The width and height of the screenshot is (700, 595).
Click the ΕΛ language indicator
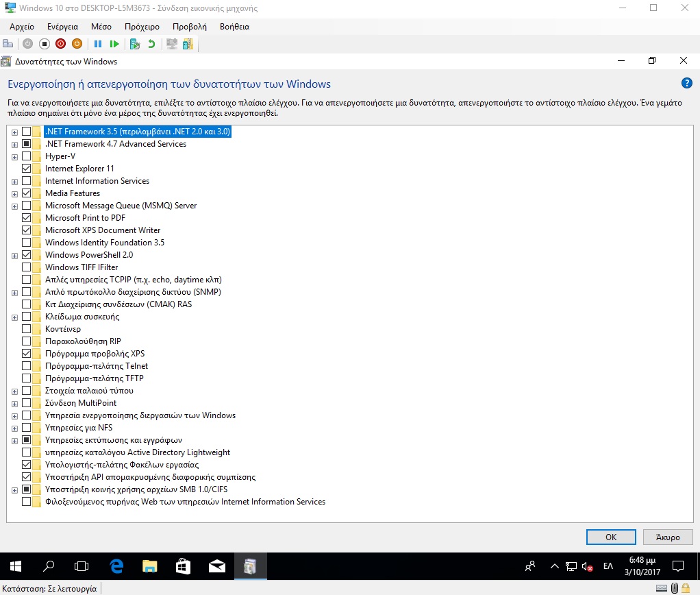click(x=608, y=566)
